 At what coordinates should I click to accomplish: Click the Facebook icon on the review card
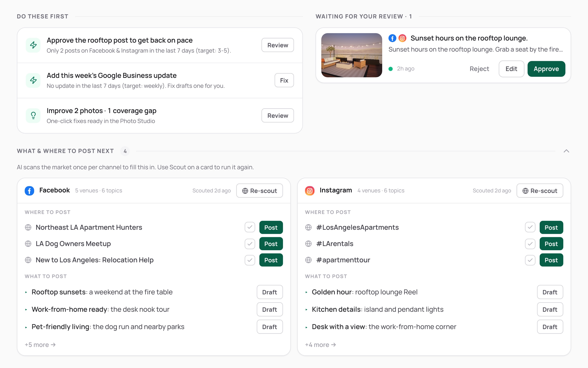coord(392,38)
